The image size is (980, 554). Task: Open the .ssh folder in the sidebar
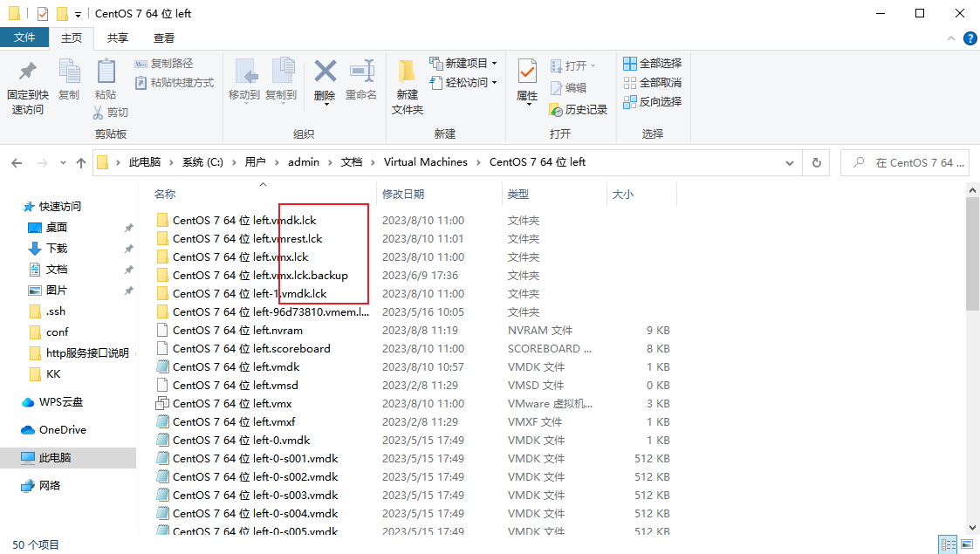click(56, 311)
